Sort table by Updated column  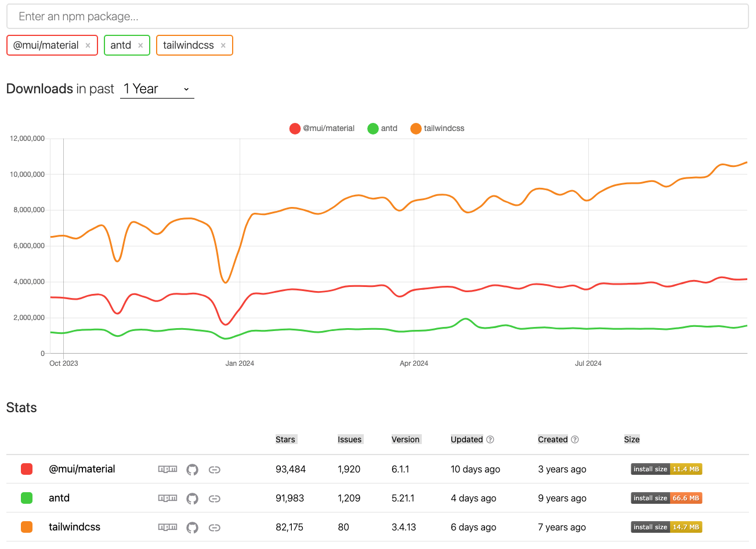(467, 439)
